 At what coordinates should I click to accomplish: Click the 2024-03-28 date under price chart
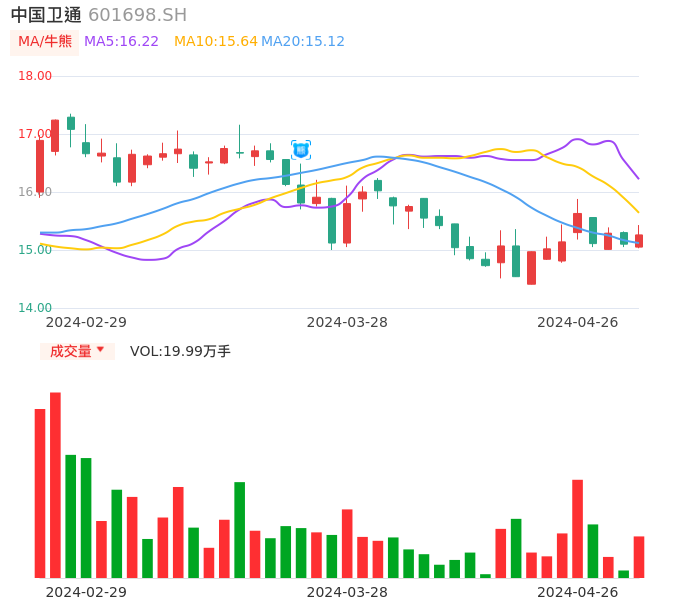click(347, 322)
